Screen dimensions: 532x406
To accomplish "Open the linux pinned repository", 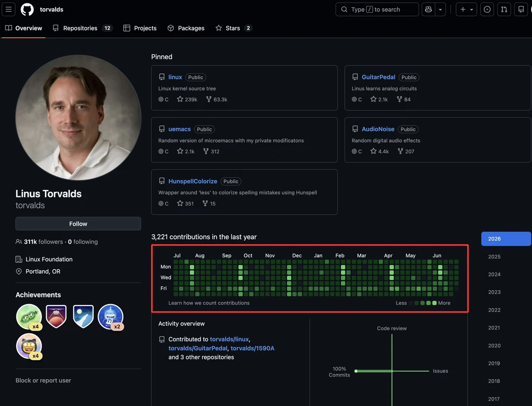I will 175,77.
